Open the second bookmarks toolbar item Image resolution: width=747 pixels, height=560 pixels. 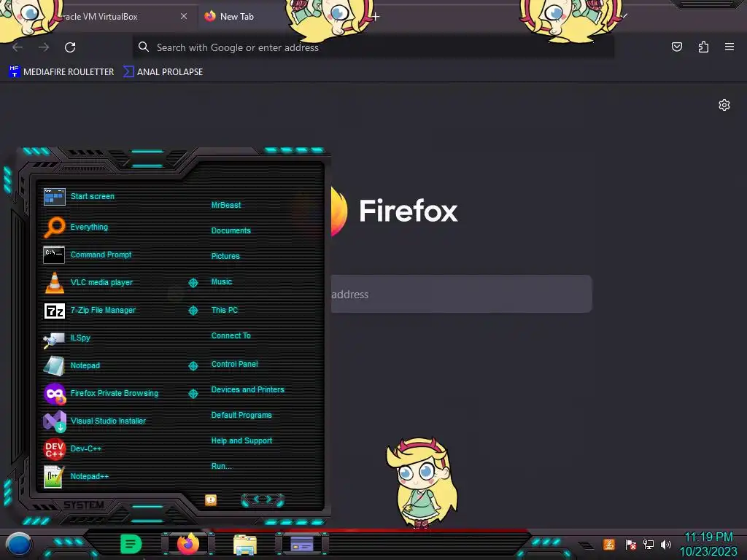point(163,72)
